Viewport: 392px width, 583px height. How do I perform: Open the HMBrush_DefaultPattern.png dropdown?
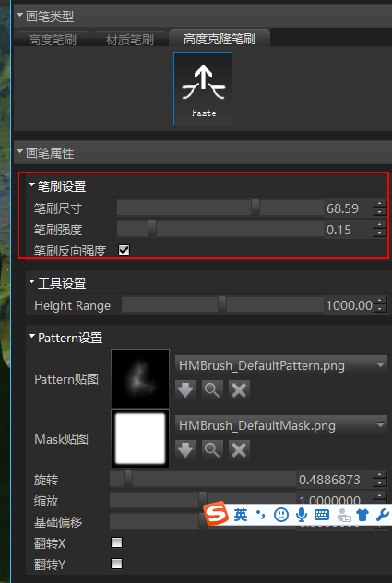click(x=281, y=365)
